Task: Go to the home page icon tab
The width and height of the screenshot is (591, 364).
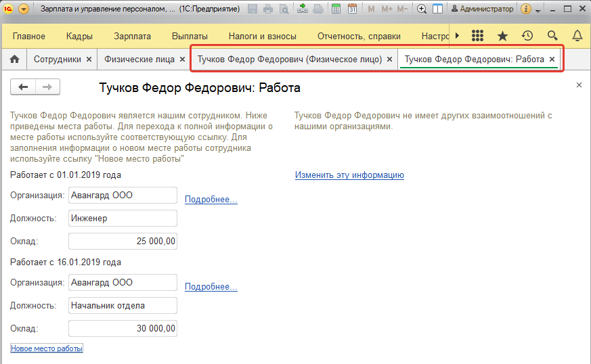Action: pyautogui.click(x=14, y=60)
